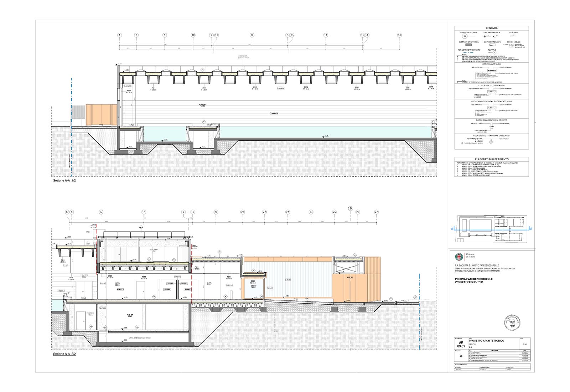This screenshot has width=570, height=392.
Task: Click grid axis bubble 21
Action: pos(243,212)
